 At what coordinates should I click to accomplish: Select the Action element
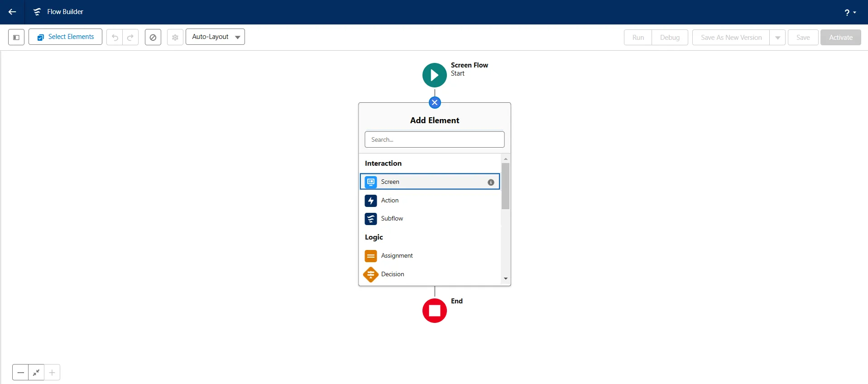coord(389,201)
